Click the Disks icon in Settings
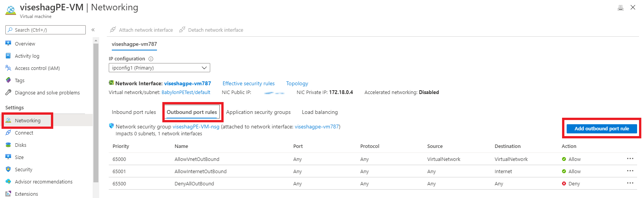Image resolution: width=644 pixels, height=198 pixels. click(8, 145)
